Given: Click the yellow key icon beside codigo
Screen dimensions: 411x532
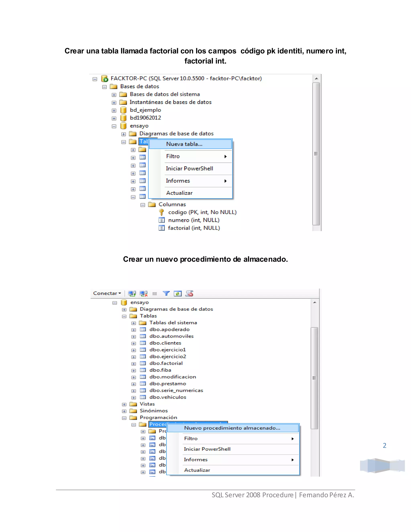Looking at the screenshot, I should (161, 212).
